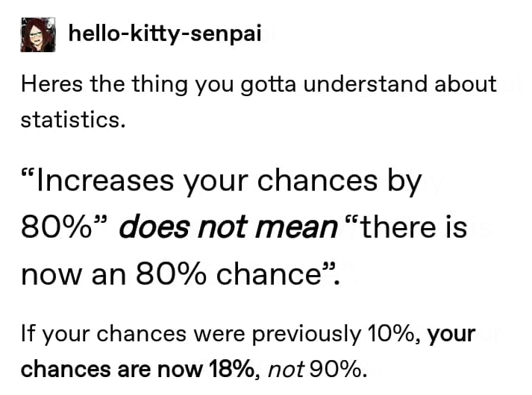Open the hello-kitty-senpai username link
The height and width of the screenshot is (395, 532).
pos(164,34)
